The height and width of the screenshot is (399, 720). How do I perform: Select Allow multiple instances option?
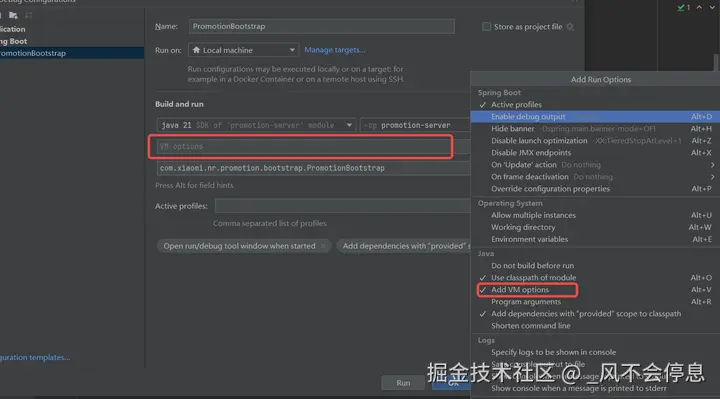595,215
